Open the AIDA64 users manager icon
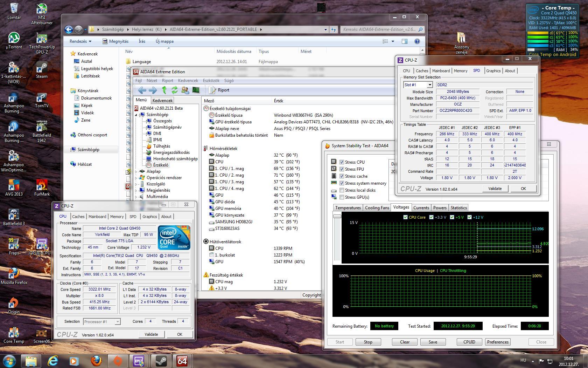Image resolution: width=588 pixels, height=368 pixels. (185, 90)
